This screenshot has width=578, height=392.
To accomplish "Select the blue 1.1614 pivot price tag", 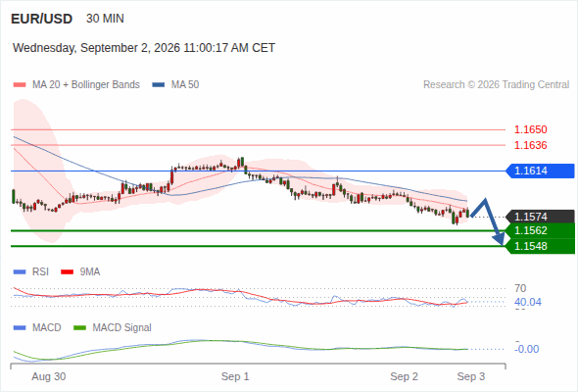I will pos(540,171).
